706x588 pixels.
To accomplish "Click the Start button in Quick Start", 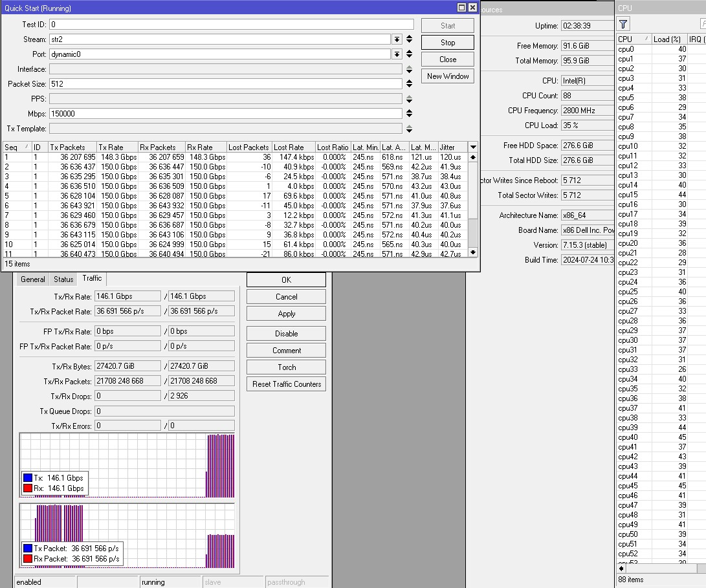I will 448,26.
